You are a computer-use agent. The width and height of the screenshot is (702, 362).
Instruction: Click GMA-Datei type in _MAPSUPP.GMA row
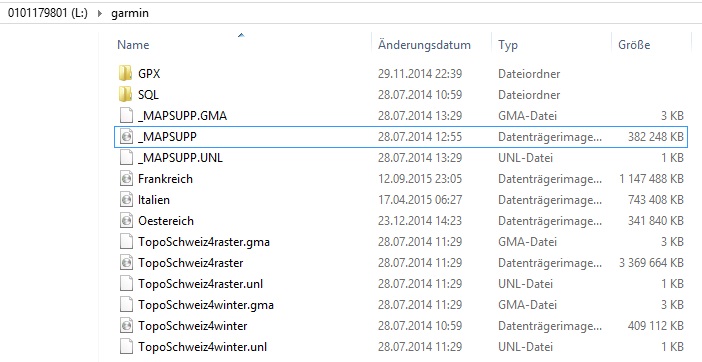tap(527, 115)
